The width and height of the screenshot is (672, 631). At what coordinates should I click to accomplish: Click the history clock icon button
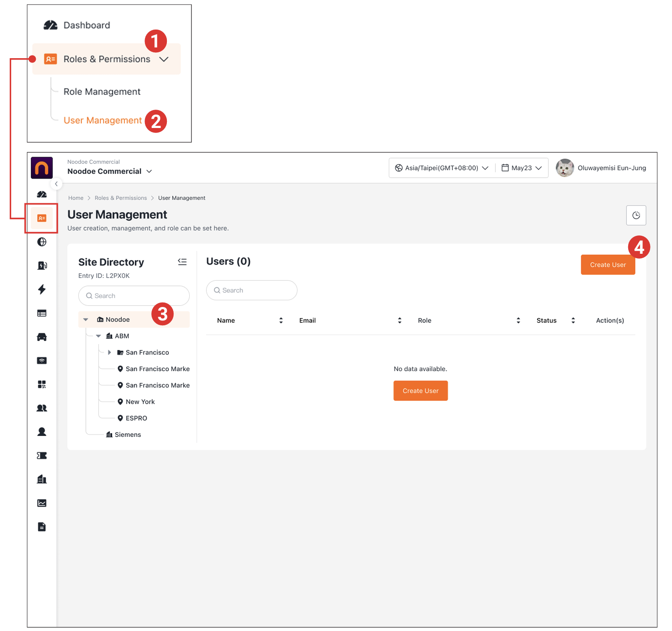pos(636,216)
